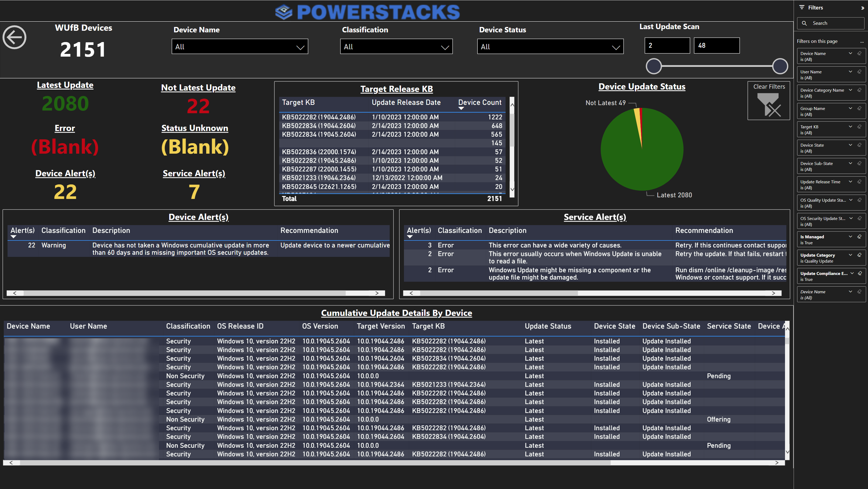Select the KB5022836 (22000.1574) row in Target Release KB
868x489 pixels.
pos(392,152)
